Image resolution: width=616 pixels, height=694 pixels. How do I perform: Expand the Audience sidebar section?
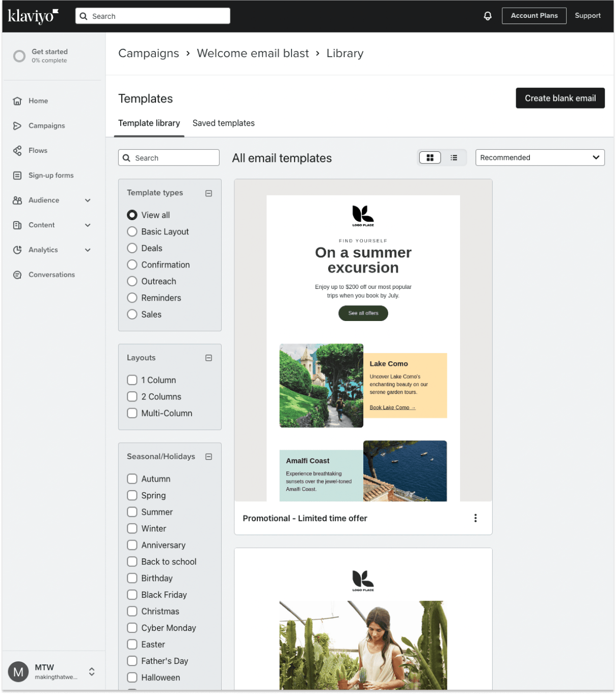pos(88,200)
